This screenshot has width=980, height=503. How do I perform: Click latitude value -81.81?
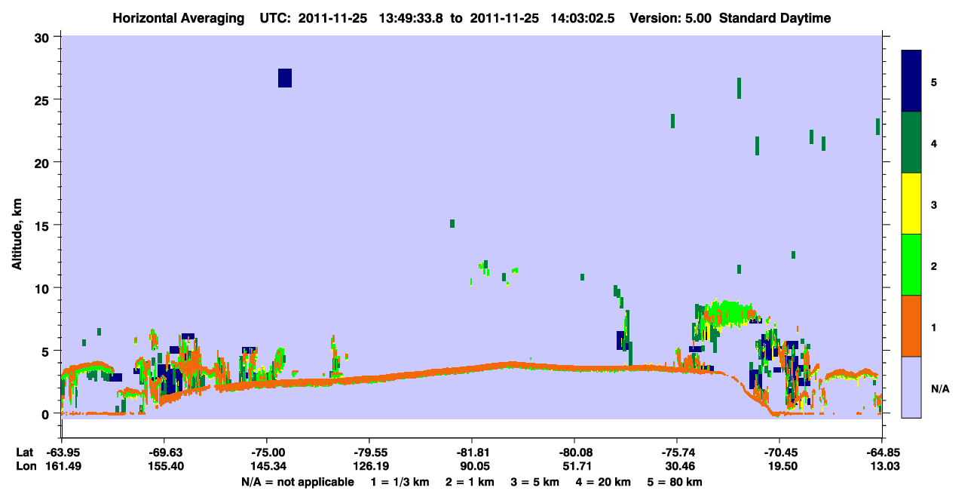(x=472, y=452)
